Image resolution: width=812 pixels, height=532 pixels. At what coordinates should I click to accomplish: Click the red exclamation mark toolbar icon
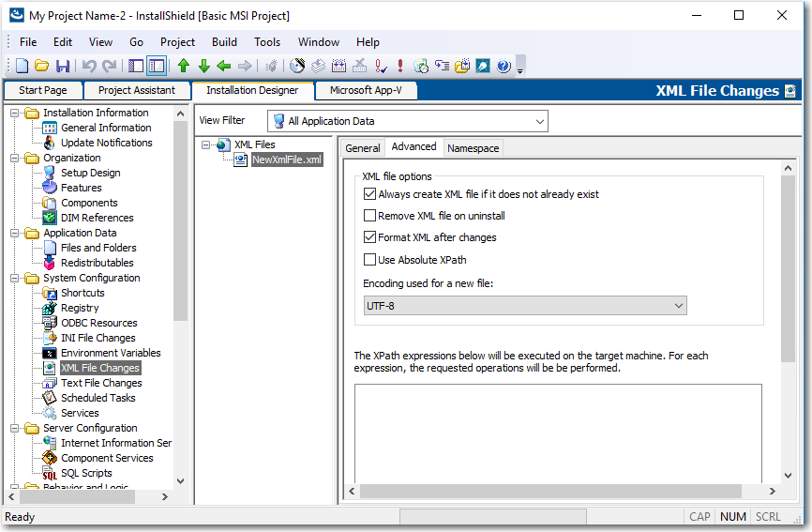[400, 66]
